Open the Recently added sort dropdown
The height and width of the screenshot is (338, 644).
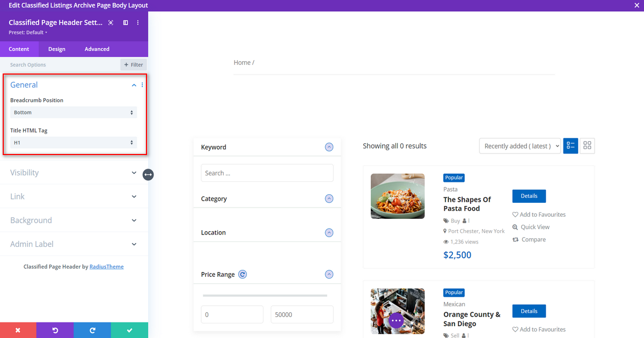[520, 146]
